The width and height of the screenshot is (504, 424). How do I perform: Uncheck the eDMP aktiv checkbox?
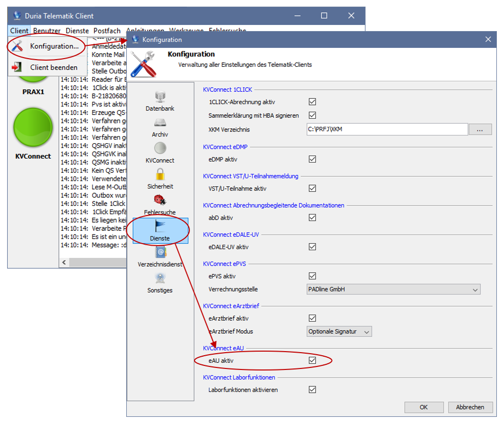tap(312, 159)
